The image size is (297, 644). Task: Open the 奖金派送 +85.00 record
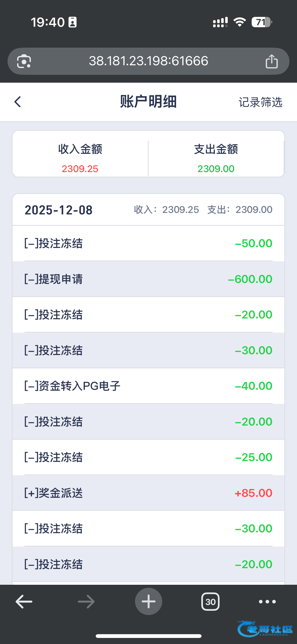[148, 493]
